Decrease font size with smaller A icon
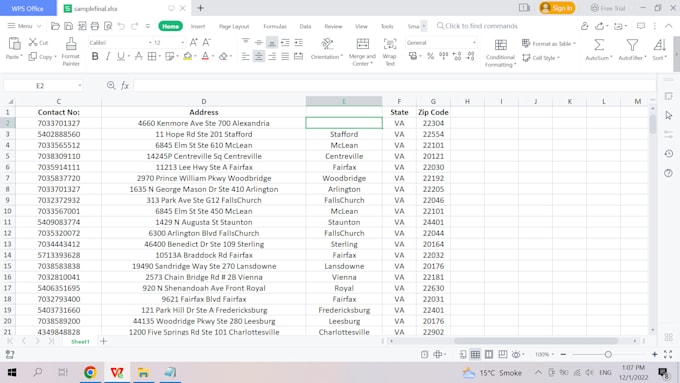The image size is (680, 383). (x=206, y=42)
